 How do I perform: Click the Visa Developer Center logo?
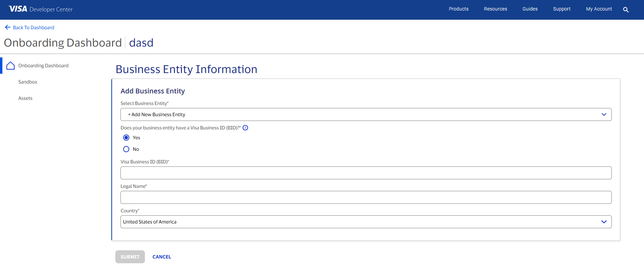[40, 9]
